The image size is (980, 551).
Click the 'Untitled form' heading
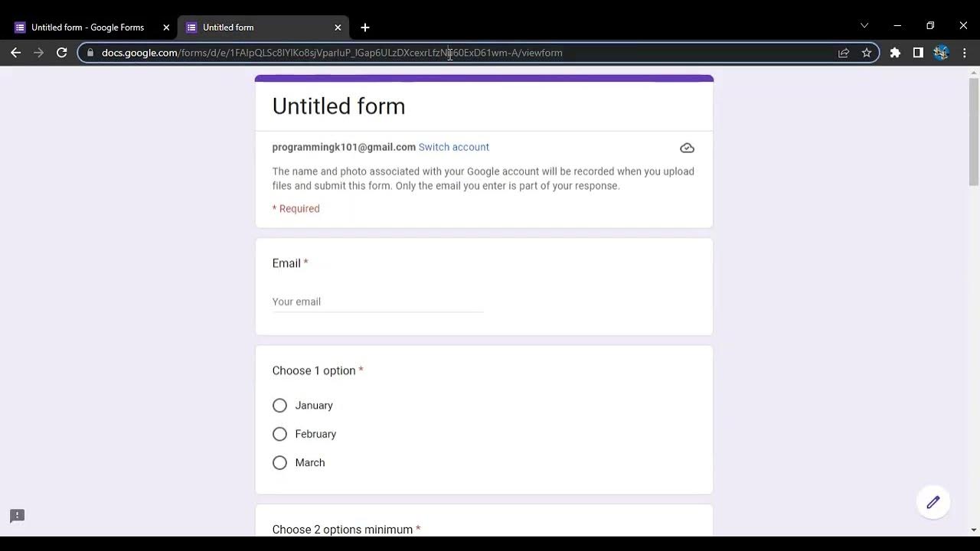coord(338,106)
